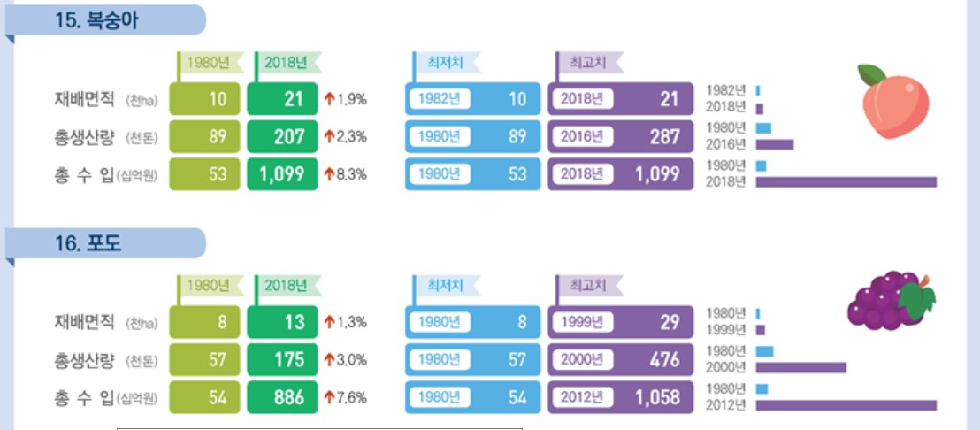Click the red up arrow beside 7.6%

[x=329, y=397]
